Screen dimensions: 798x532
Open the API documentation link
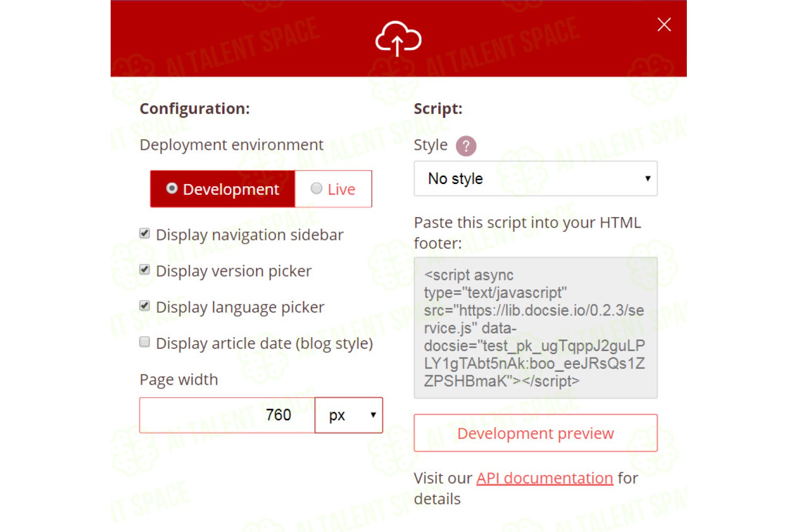click(x=545, y=478)
